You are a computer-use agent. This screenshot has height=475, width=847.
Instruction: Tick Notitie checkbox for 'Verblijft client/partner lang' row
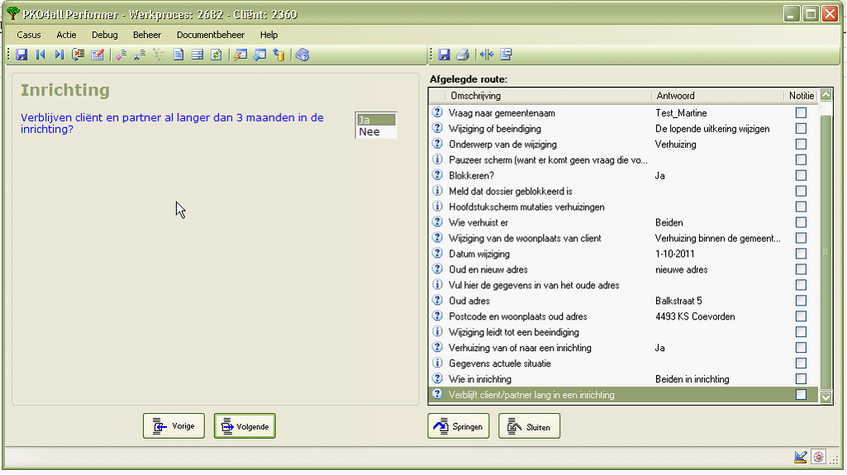click(x=801, y=394)
